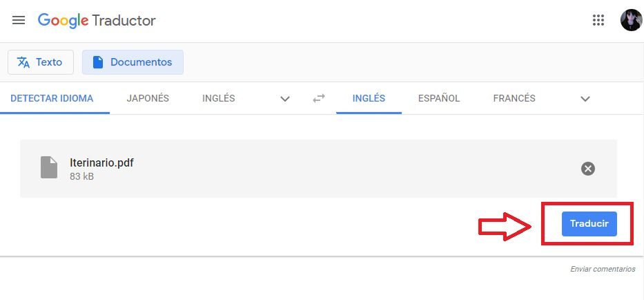Viewport: 644px width, 300px height.
Task: Select Francés as target language
Action: point(514,98)
